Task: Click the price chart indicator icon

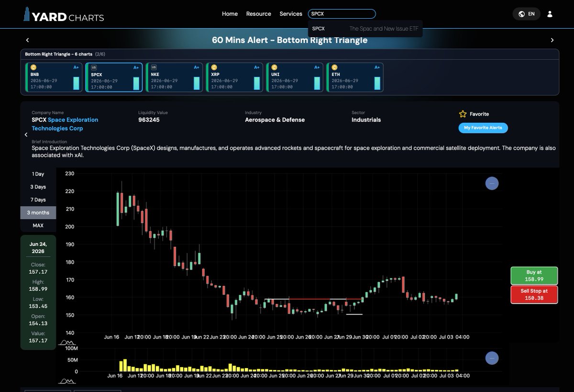Action: [x=67, y=343]
